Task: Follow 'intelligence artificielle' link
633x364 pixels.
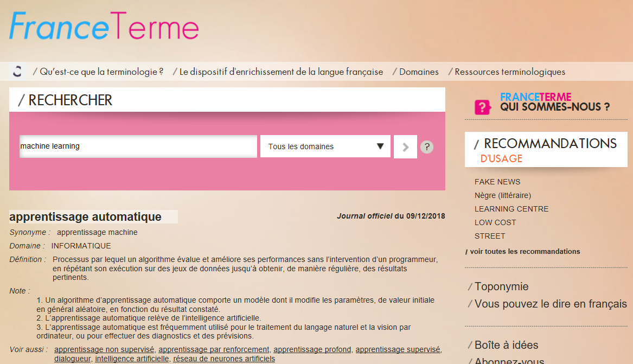Action: [132, 359]
